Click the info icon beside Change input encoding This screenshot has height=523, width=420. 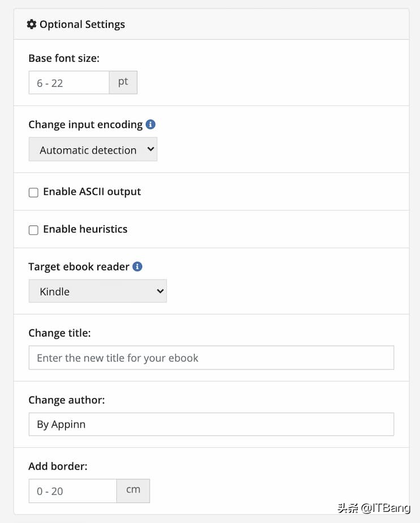[x=151, y=125]
